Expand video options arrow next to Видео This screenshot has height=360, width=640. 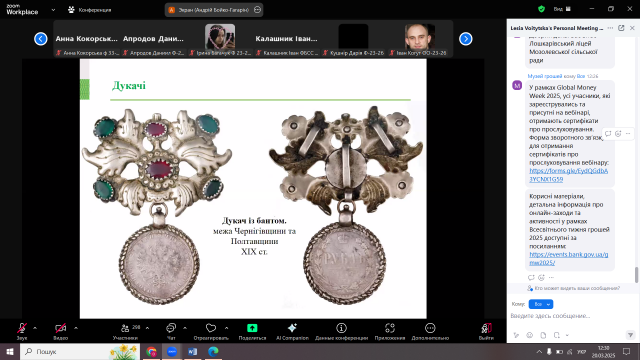click(x=76, y=328)
